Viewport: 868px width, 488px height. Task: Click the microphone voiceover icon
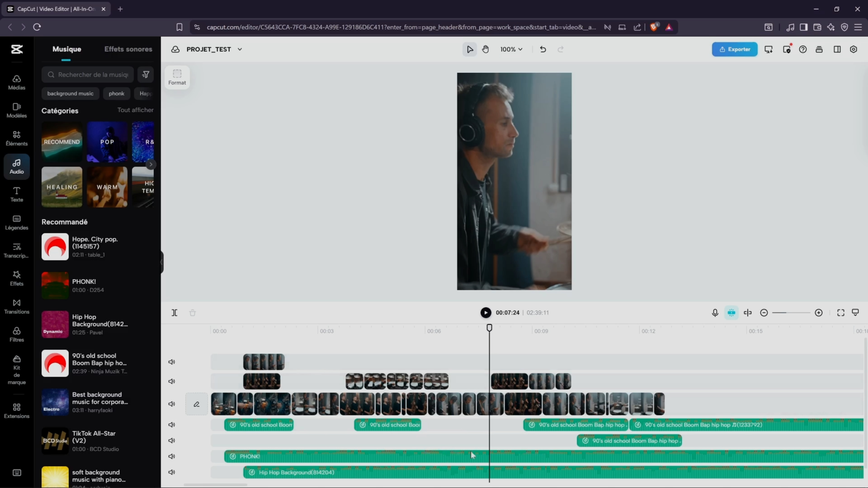click(715, 312)
